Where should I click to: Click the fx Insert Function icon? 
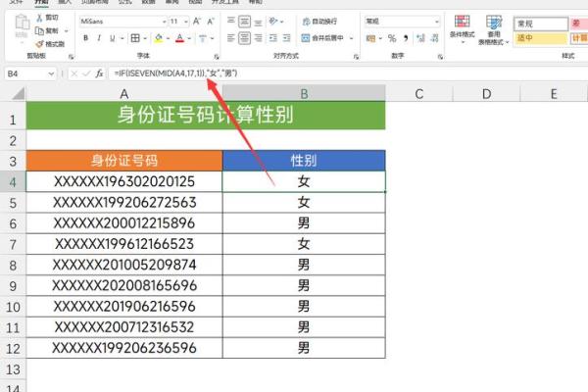click(x=99, y=73)
